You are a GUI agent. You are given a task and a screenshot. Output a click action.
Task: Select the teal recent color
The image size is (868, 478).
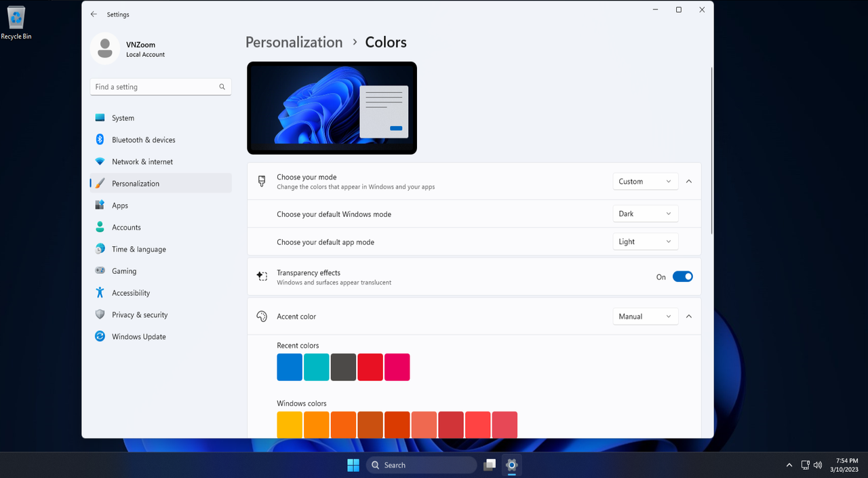pyautogui.click(x=317, y=367)
